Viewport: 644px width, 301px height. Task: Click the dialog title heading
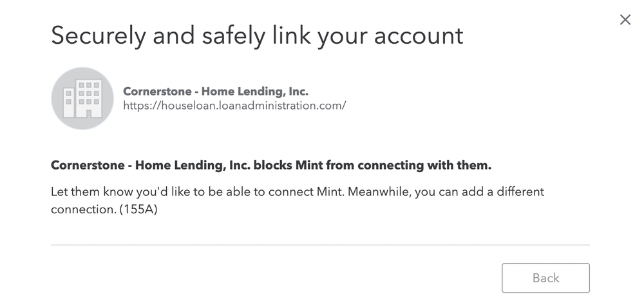[257, 35]
